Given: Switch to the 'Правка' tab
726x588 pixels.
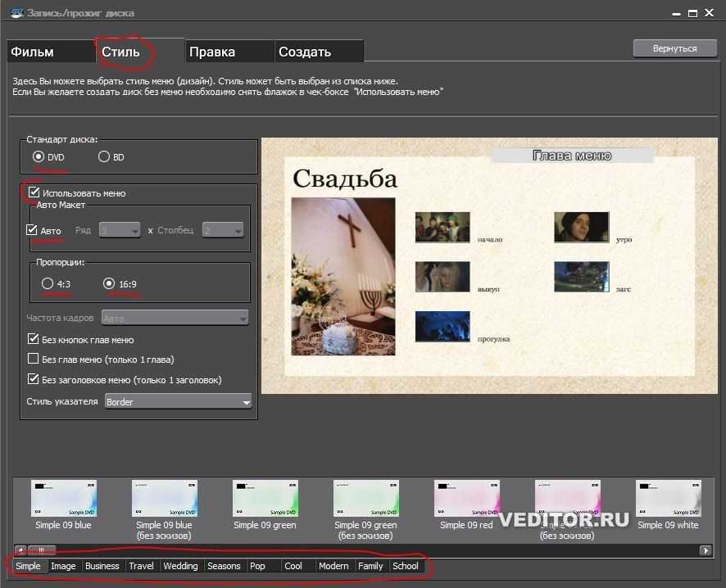Looking at the screenshot, I should point(212,52).
